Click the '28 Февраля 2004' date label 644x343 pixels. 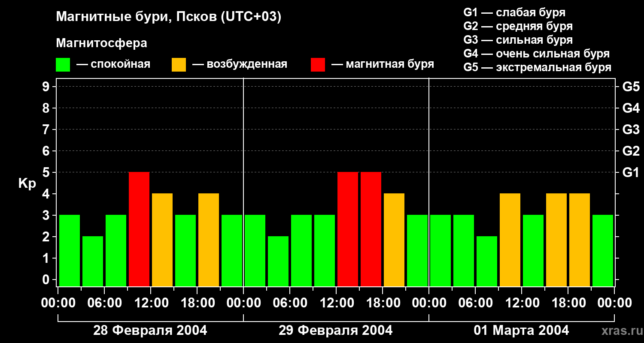coord(150,331)
